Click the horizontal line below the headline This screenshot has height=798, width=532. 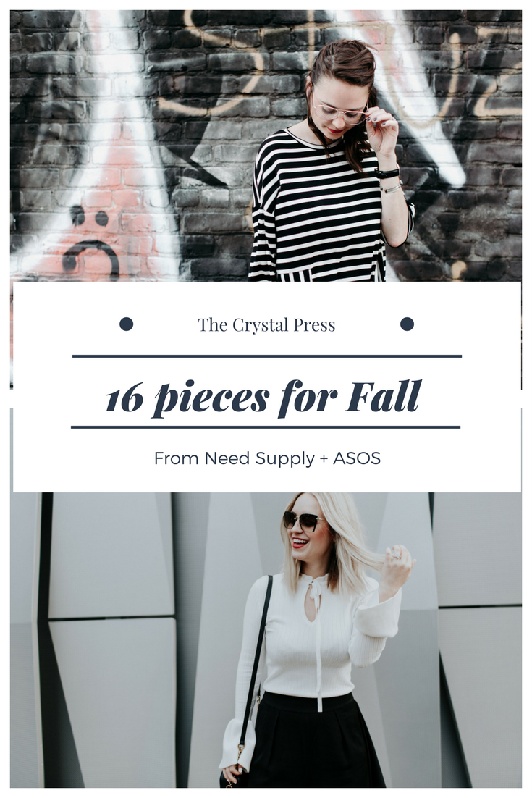coord(266,427)
